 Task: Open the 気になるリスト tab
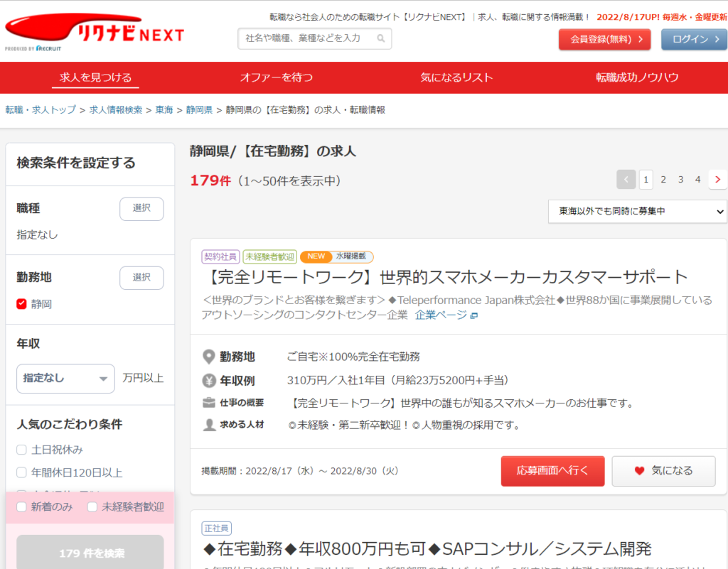click(456, 77)
